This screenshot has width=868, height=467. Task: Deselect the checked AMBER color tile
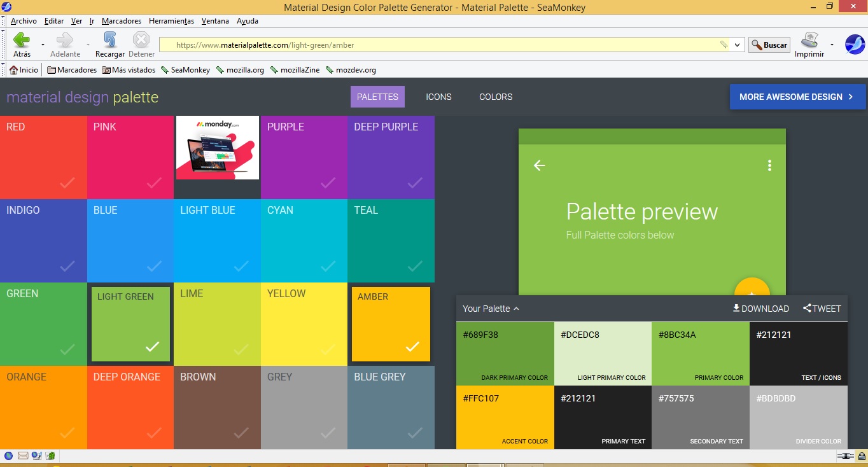point(391,324)
